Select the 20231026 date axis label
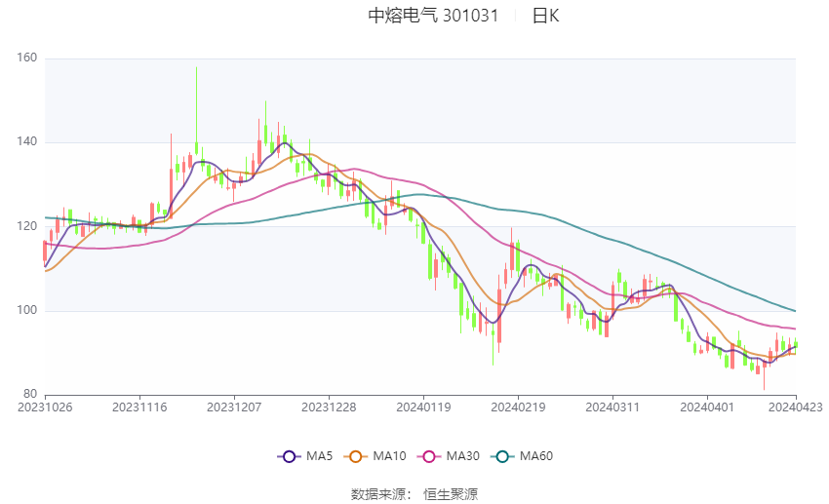Image resolution: width=829 pixels, height=504 pixels. [45, 407]
